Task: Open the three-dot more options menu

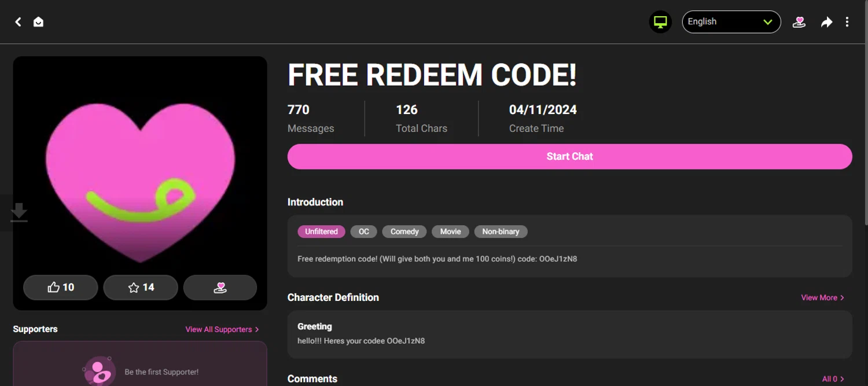Action: (x=847, y=22)
